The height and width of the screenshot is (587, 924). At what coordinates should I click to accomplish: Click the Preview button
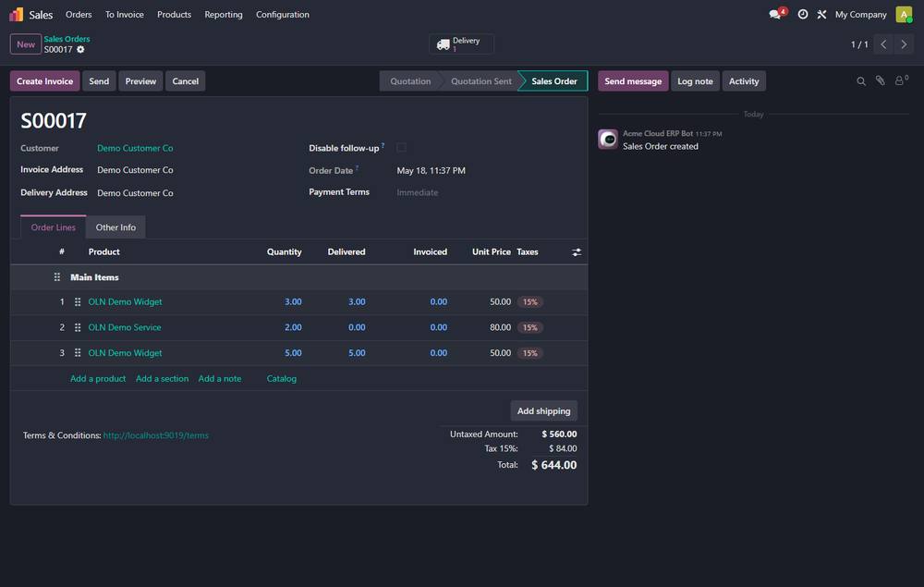140,81
